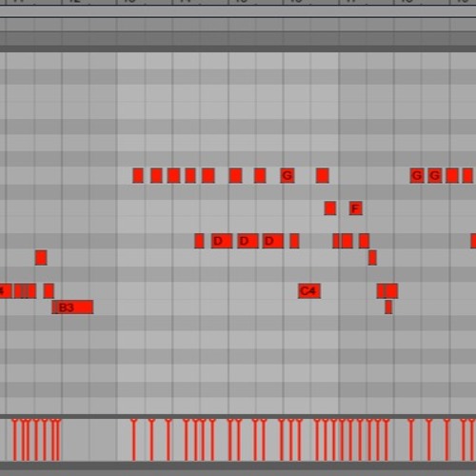Select the second of the two adjacent G notes
Image resolution: width=476 pixels, height=476 pixels.
[435, 175]
